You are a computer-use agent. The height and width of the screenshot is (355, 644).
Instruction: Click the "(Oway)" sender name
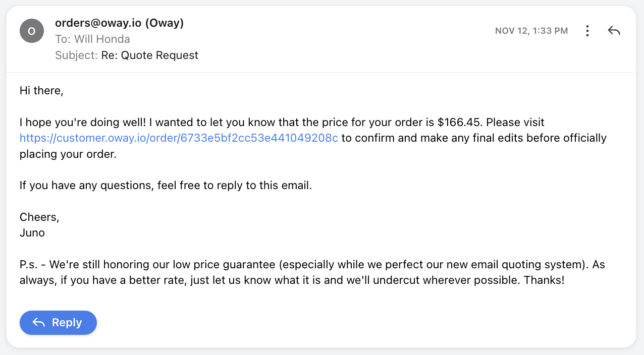[x=164, y=23]
